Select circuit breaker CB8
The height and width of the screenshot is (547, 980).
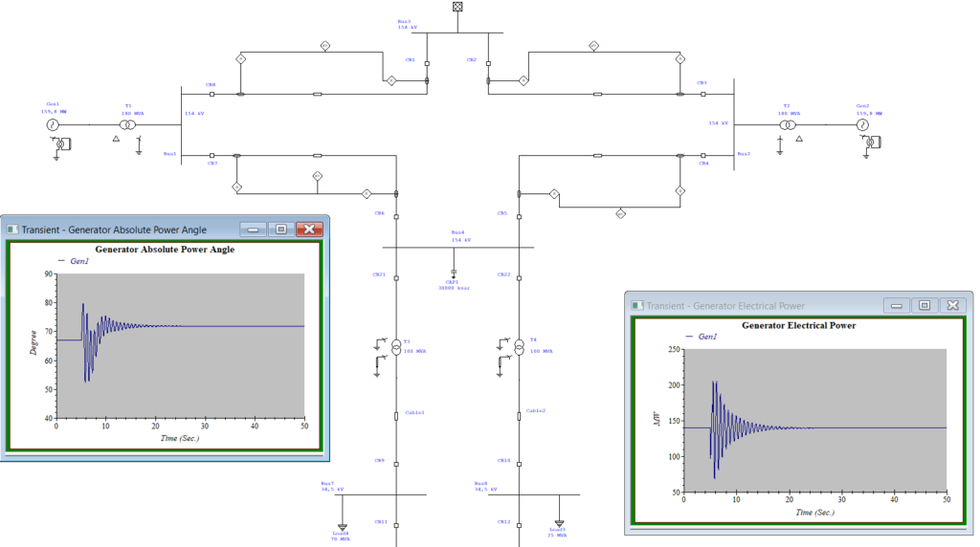pos(212,95)
